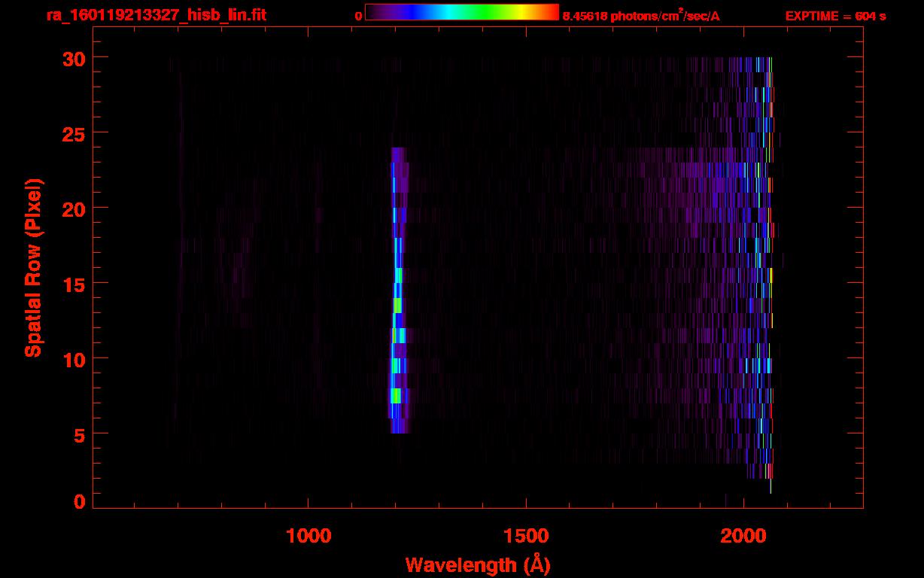
Task: Click the rainbow color scale bar
Action: [x=462, y=12]
